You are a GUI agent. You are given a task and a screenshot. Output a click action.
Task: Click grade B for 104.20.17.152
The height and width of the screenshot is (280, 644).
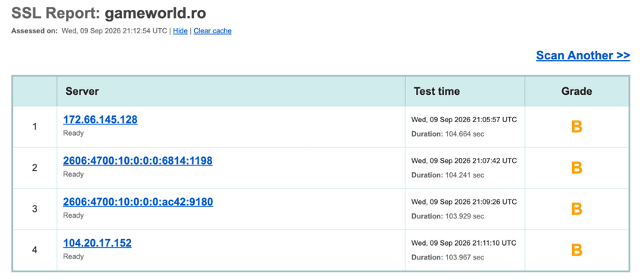point(577,250)
